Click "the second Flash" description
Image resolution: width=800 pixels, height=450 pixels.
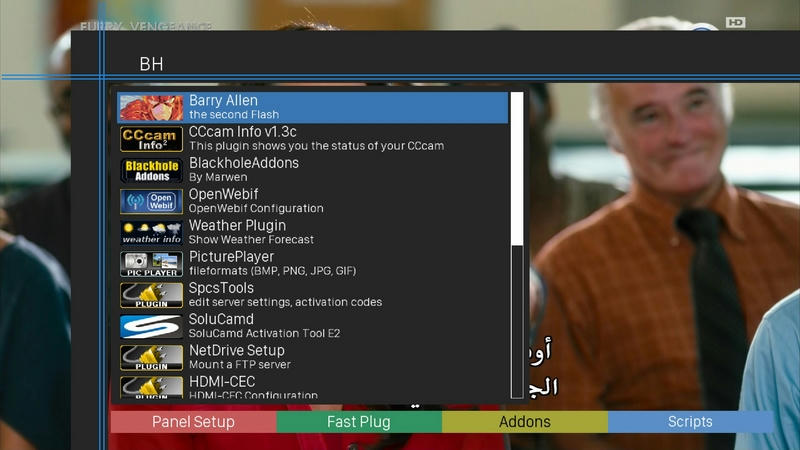point(234,115)
